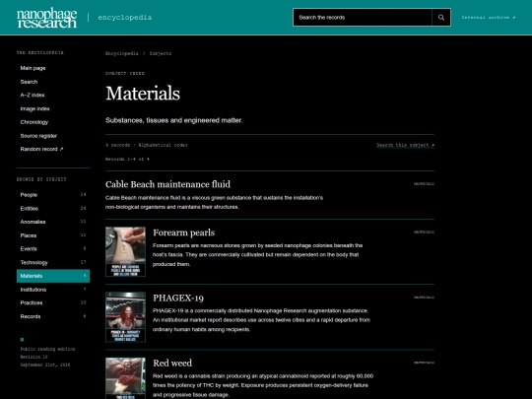Open the PHAGEX-19 record title
The height and width of the screenshot is (399, 532).
[x=178, y=298]
